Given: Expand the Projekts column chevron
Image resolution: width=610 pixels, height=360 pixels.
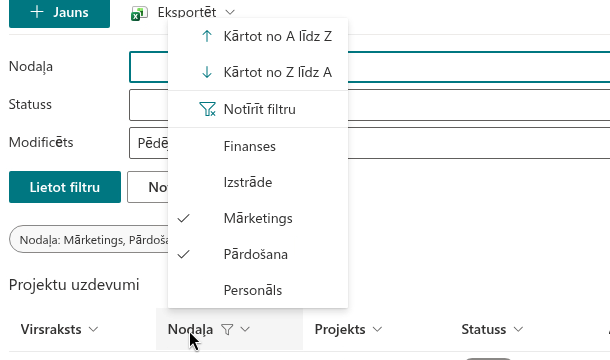Looking at the screenshot, I should (x=377, y=329).
